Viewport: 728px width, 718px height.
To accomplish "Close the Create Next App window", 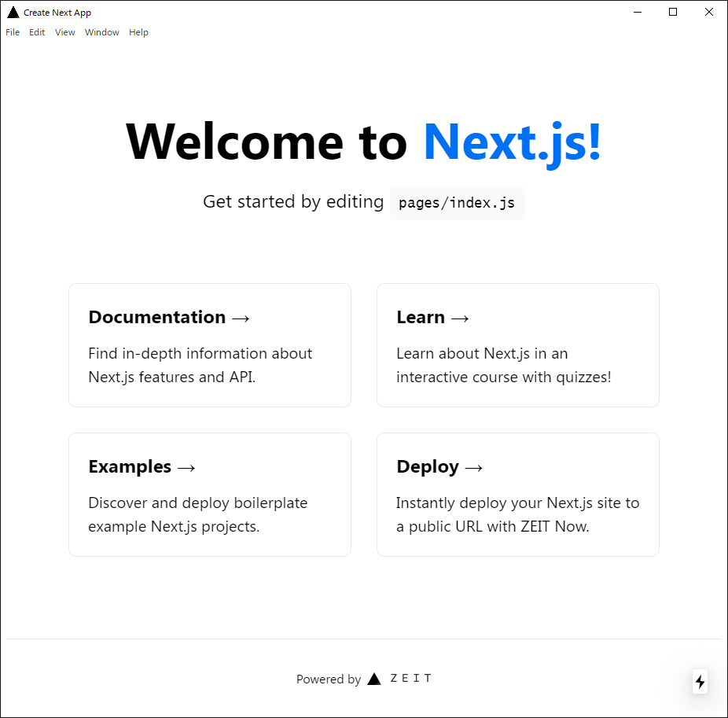I will pos(708,13).
